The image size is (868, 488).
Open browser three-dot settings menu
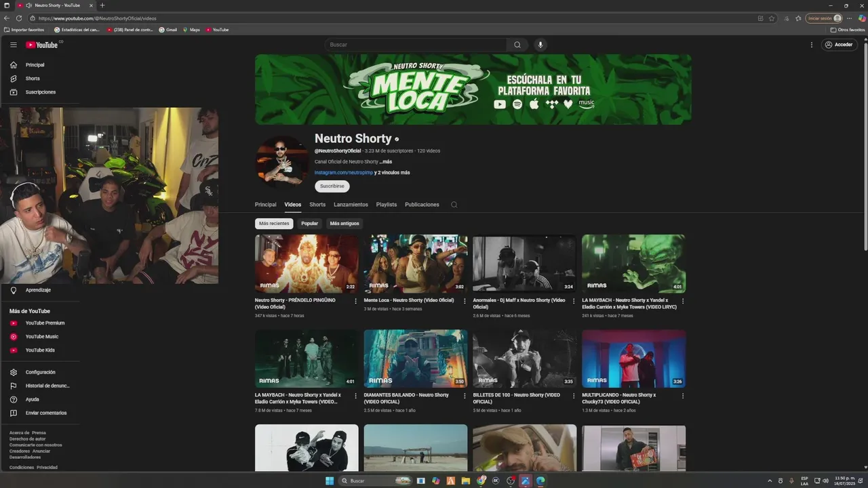point(850,18)
